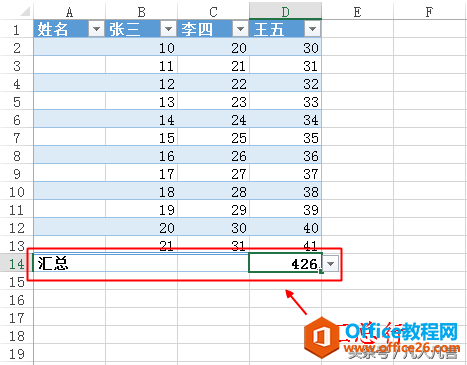
Task: Click cell C4 with value 22
Action: tap(213, 83)
